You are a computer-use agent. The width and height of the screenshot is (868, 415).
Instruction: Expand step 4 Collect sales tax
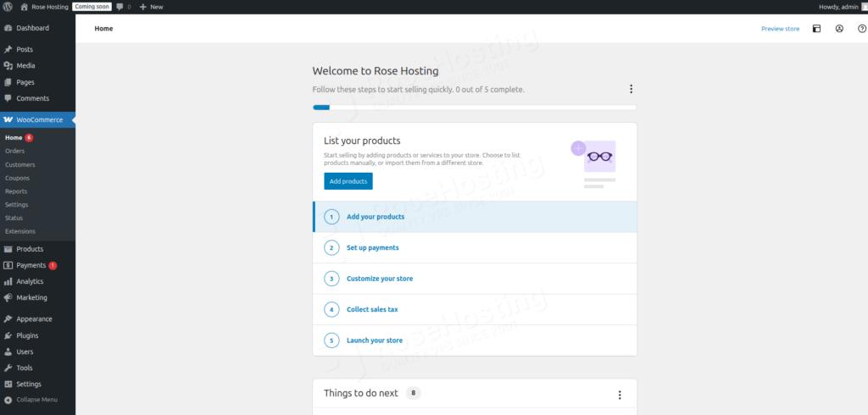pos(475,309)
